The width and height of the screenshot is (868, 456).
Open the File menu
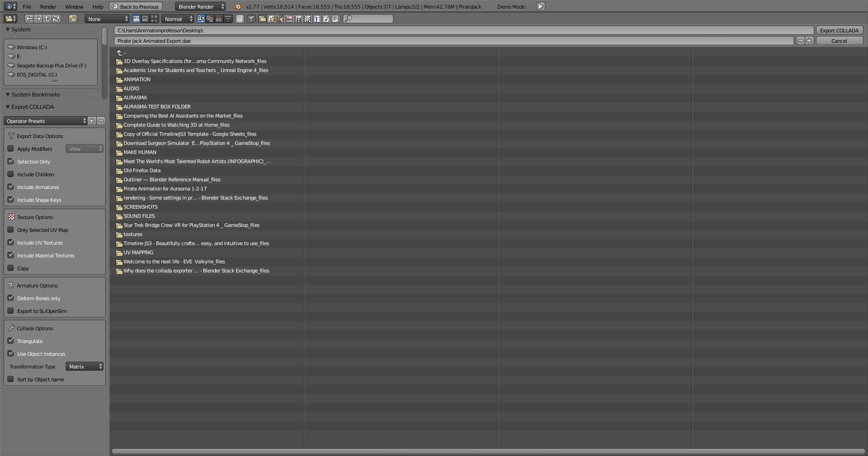coord(26,6)
